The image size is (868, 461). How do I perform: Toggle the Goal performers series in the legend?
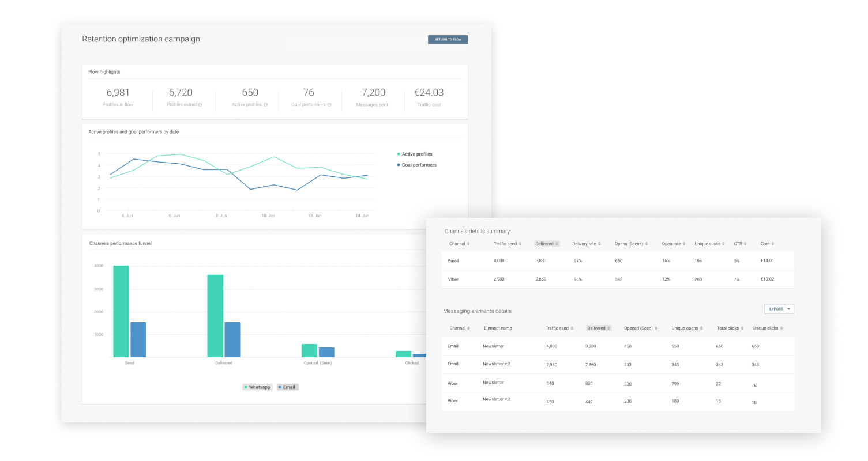[x=416, y=165]
